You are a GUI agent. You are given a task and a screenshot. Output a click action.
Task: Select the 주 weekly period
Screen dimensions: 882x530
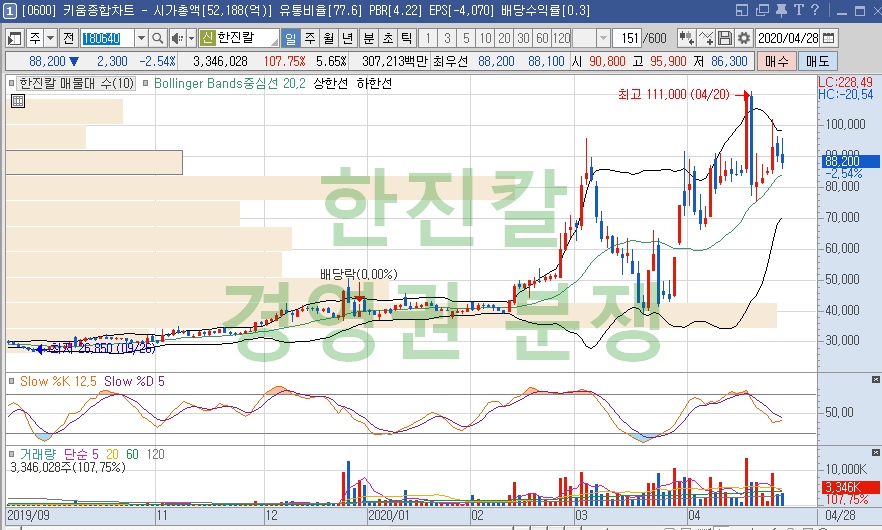point(310,38)
